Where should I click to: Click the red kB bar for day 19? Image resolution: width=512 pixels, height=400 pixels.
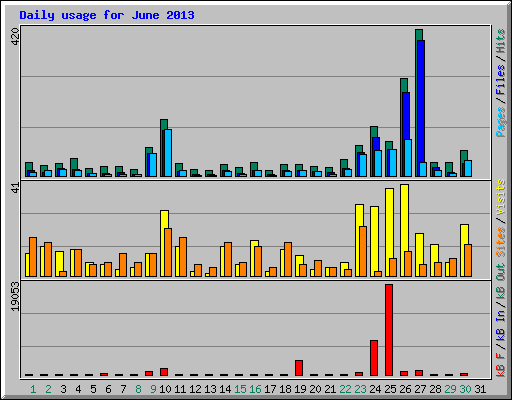(299, 368)
